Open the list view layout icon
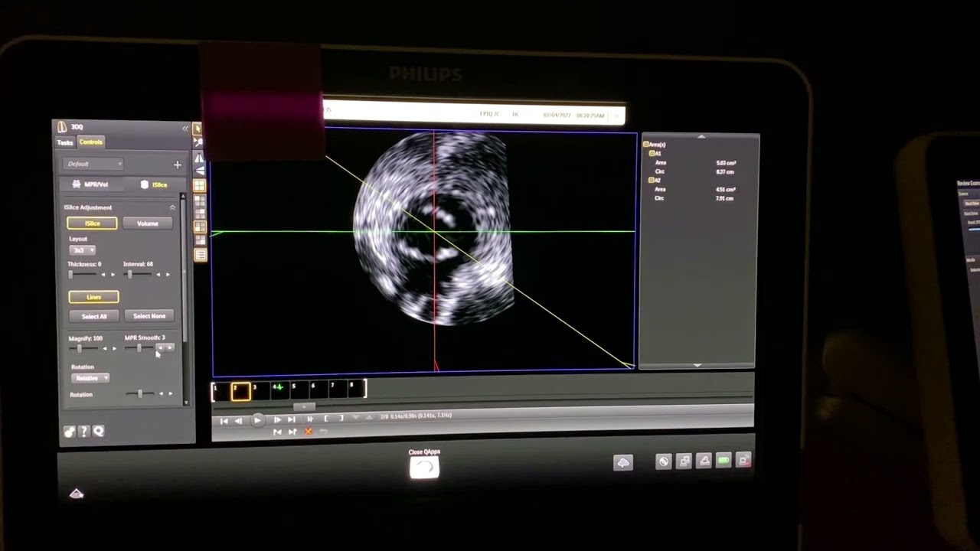Image resolution: width=980 pixels, height=551 pixels. 199,254
